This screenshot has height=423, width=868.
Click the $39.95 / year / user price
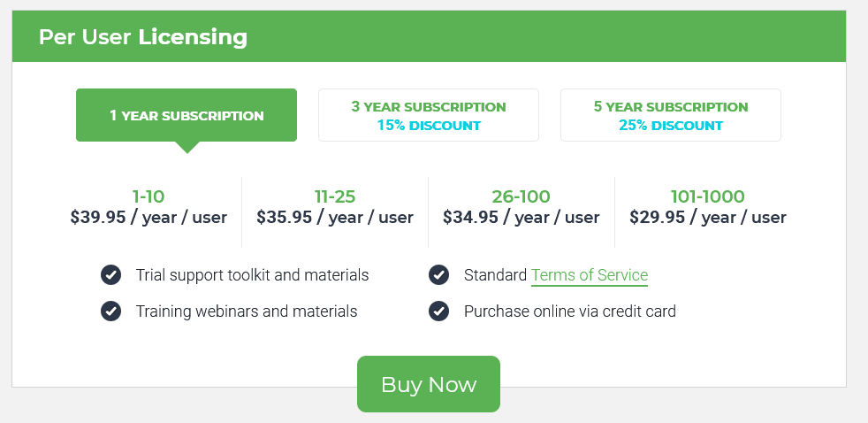coord(148,218)
